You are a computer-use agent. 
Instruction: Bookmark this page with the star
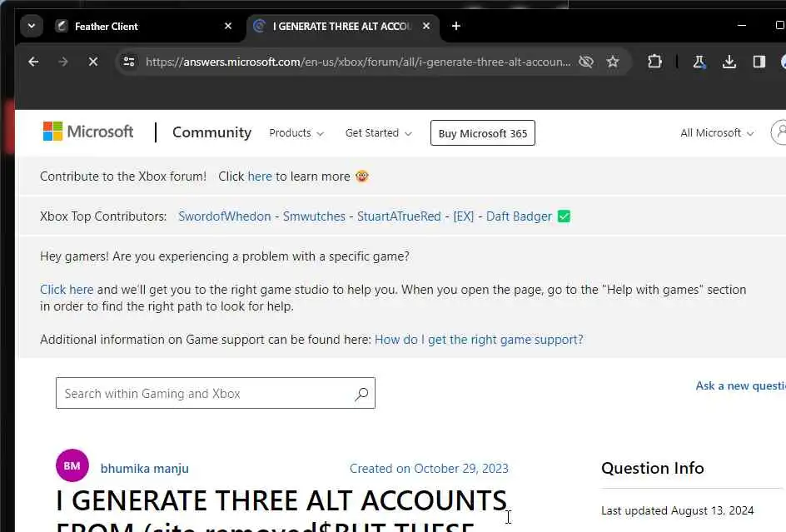pyautogui.click(x=613, y=62)
